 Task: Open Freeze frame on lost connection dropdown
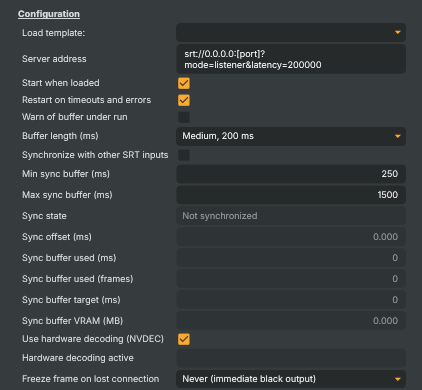tap(291, 379)
